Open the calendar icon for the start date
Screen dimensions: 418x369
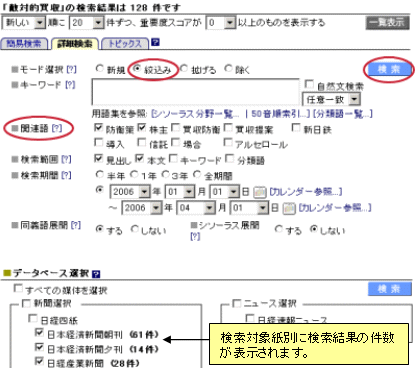pos(260,192)
